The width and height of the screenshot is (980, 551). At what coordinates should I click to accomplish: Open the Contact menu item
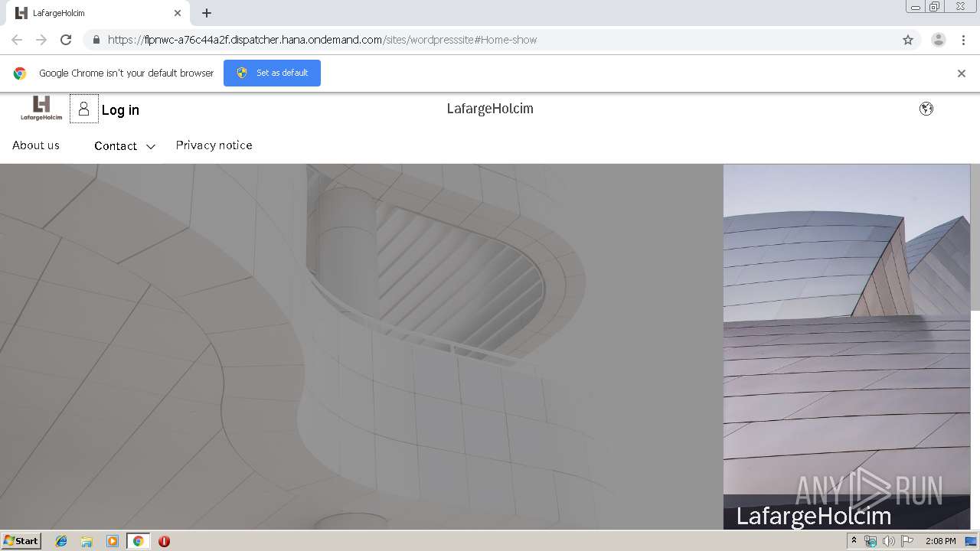point(116,146)
